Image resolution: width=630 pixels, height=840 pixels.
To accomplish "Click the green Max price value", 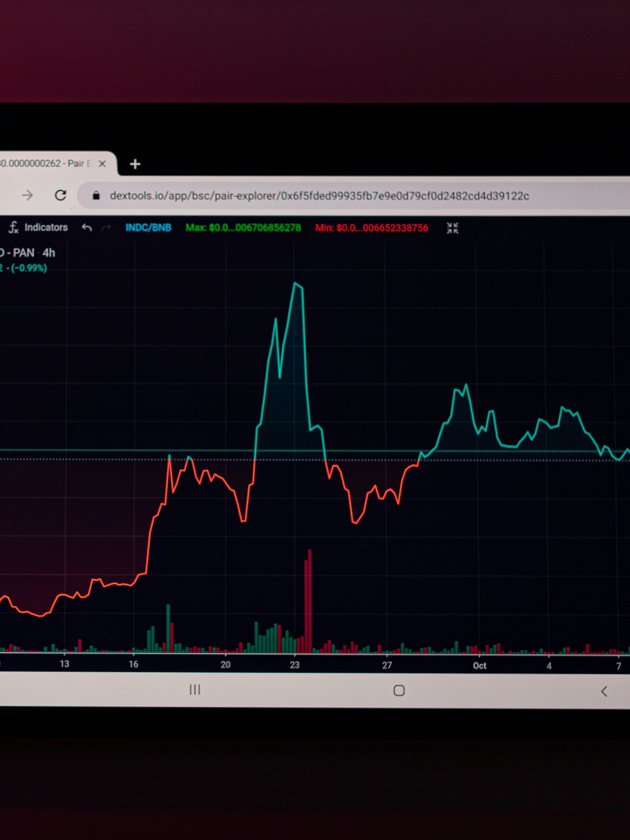I will coord(243,228).
